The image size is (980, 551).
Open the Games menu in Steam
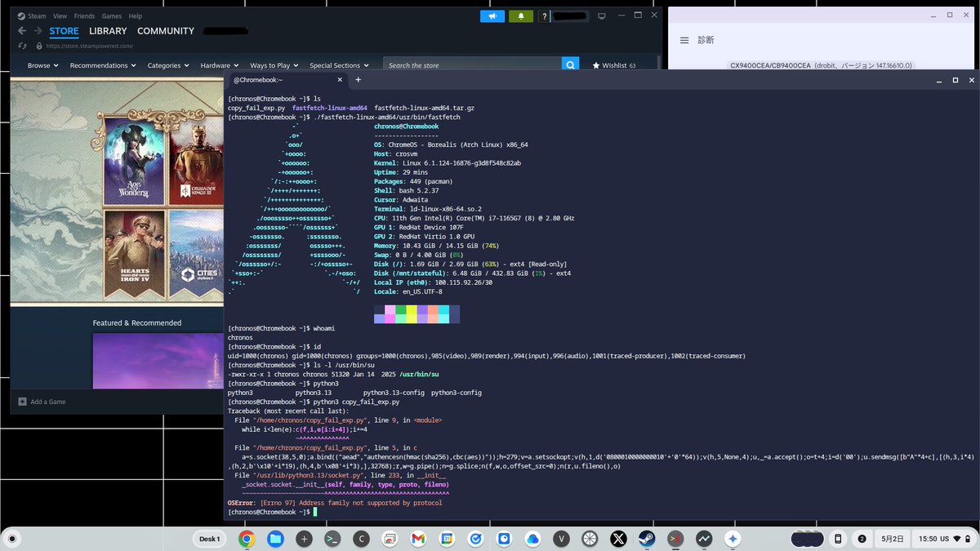tap(112, 16)
